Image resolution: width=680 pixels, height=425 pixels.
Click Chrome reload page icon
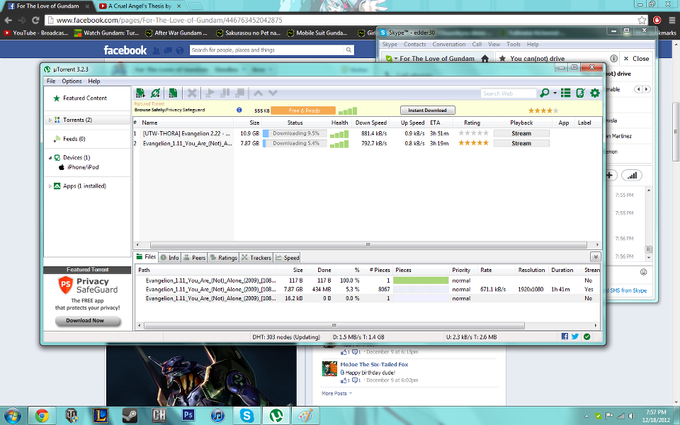[36, 20]
